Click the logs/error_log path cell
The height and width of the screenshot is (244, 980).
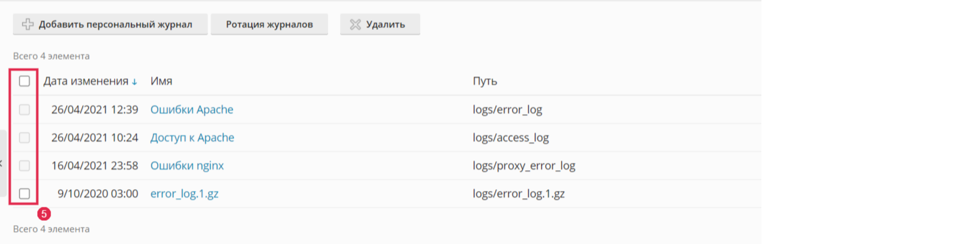click(x=507, y=110)
